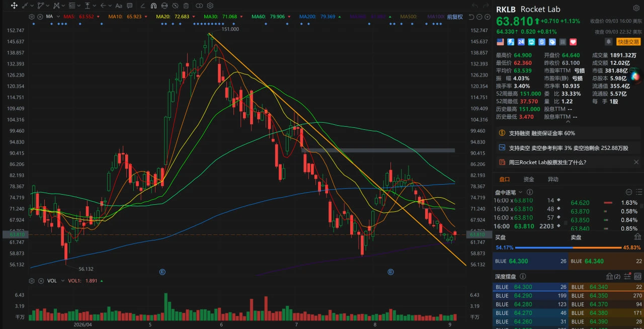The width and height of the screenshot is (644, 329).
Task: Click the blue S badge icon
Action: pyautogui.click(x=542, y=42)
